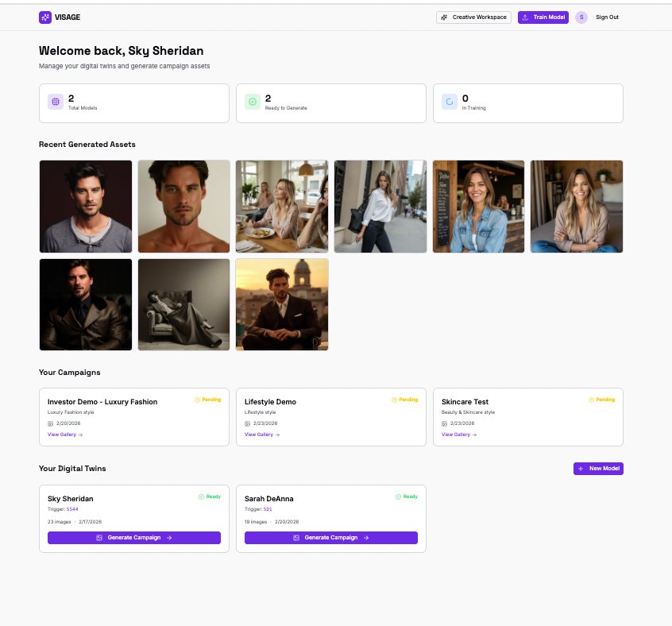Click the Train Model button
Screen dimensions: 672x626
543,17
